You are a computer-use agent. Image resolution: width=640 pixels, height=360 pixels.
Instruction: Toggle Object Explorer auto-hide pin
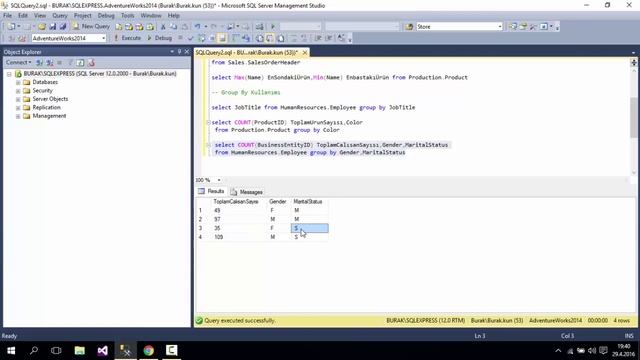tap(179, 52)
